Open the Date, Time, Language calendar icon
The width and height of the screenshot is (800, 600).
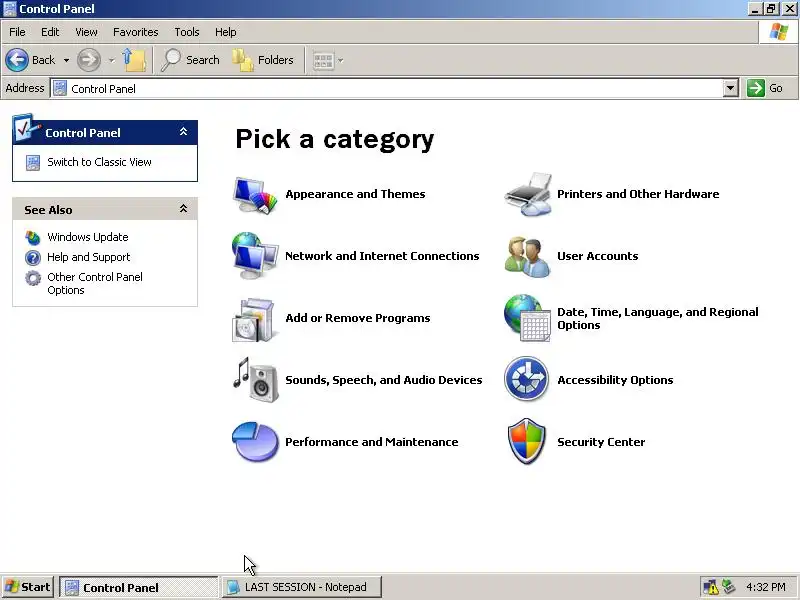point(528,318)
